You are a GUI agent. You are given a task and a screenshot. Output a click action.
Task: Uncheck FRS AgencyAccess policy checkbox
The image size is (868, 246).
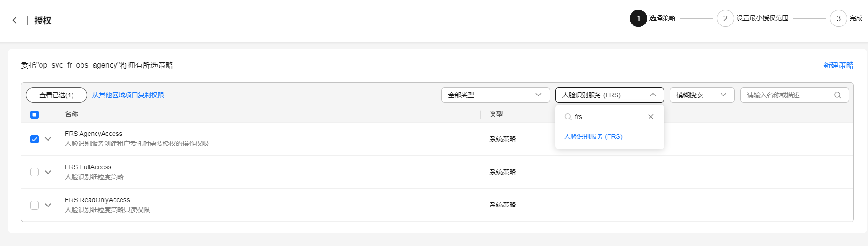(x=34, y=139)
